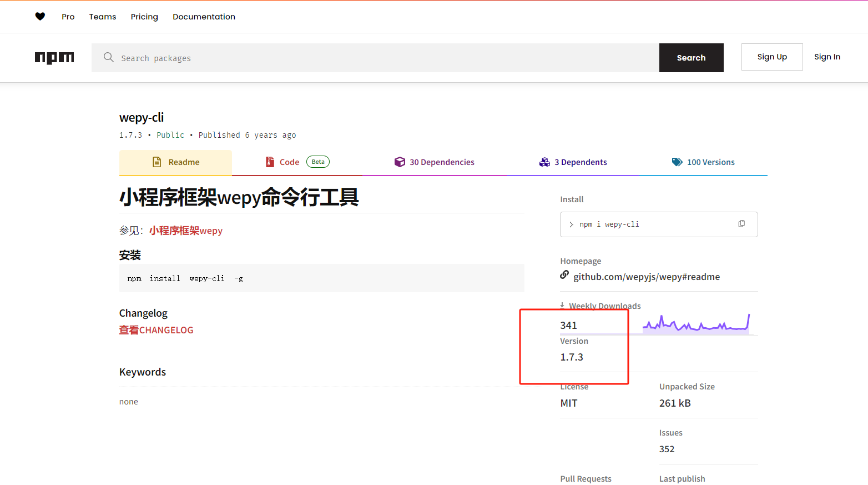Click the black heart icon
The image size is (868, 485).
tap(40, 17)
